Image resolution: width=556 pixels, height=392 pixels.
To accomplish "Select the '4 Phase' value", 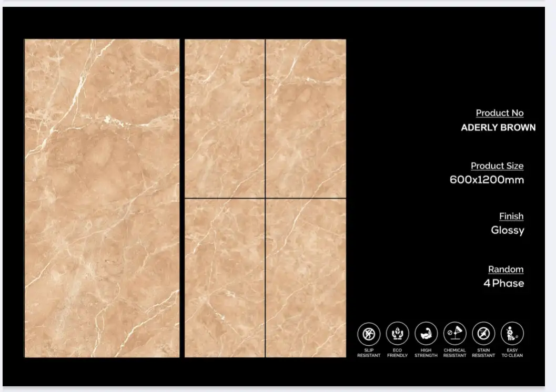I will pyautogui.click(x=504, y=283).
